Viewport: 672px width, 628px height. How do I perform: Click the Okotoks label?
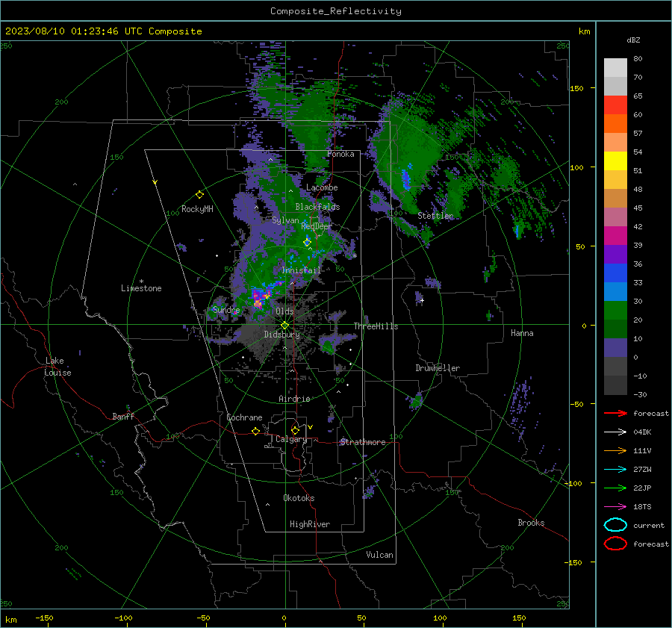[299, 497]
